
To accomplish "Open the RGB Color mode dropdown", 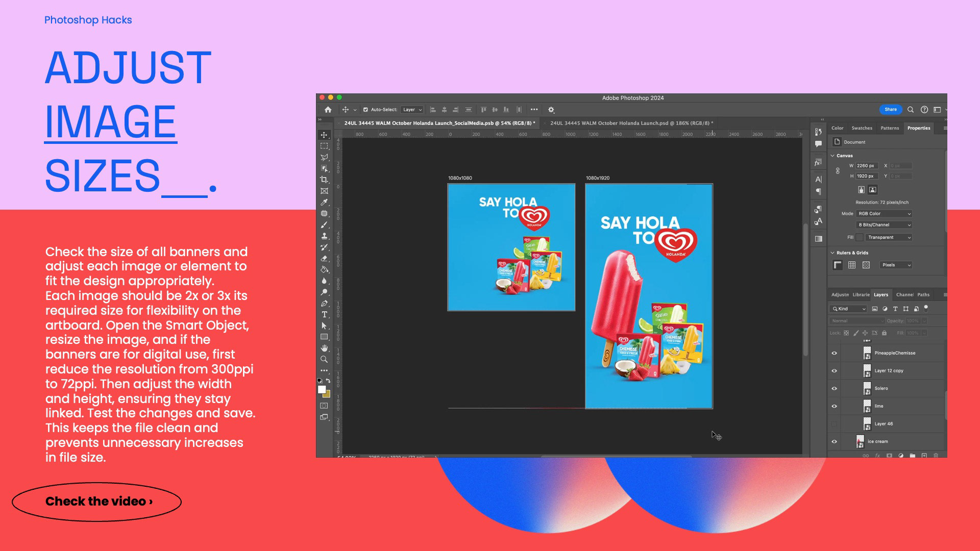I will 884,214.
